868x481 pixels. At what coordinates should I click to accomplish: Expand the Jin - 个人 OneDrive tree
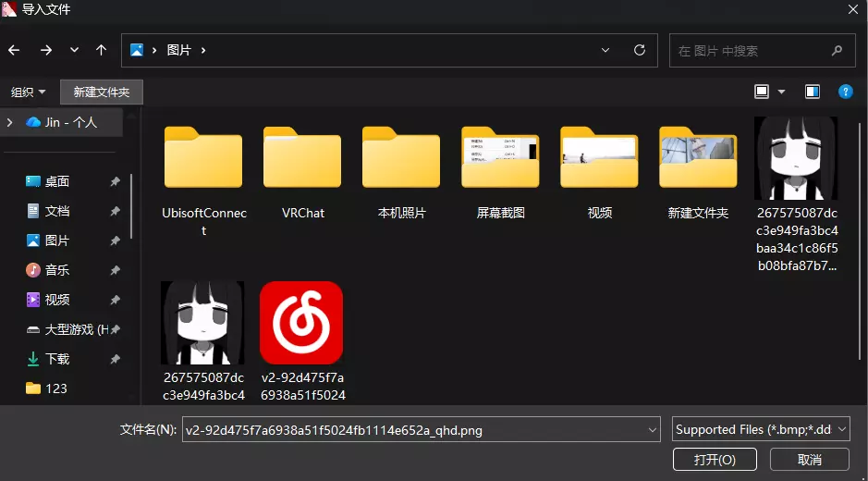pyautogui.click(x=9, y=122)
